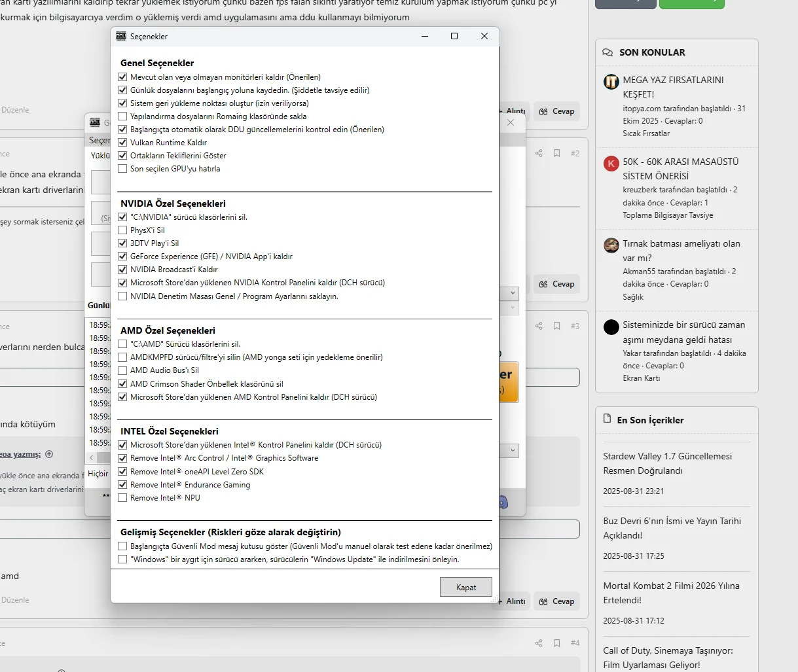Bookmark post #2
The image size is (798, 672).
point(556,153)
